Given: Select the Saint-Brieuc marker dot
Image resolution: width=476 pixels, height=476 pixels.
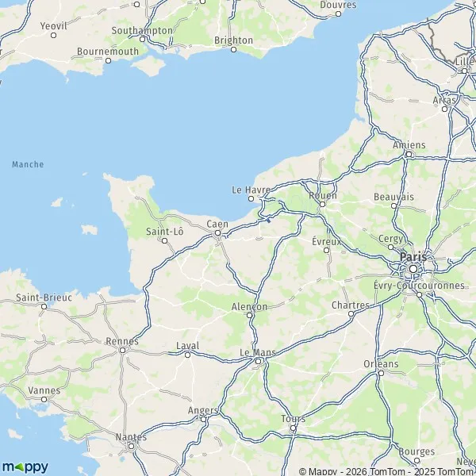Looking at the screenshot, I should (44, 306).
